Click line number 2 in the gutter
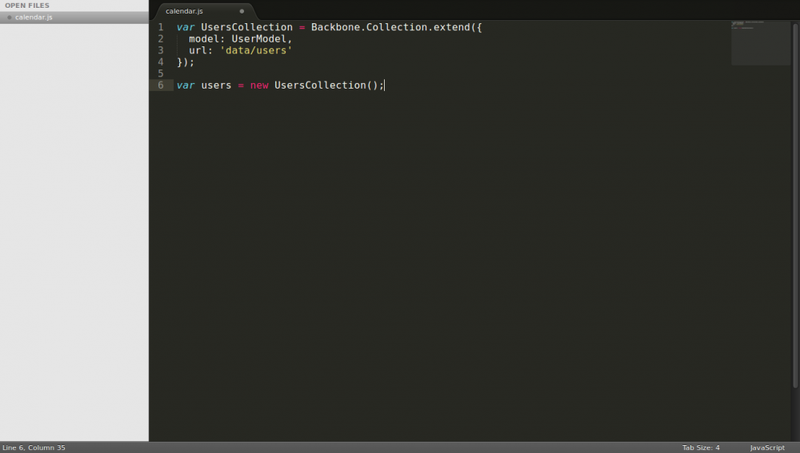The image size is (800, 453). (x=160, y=38)
